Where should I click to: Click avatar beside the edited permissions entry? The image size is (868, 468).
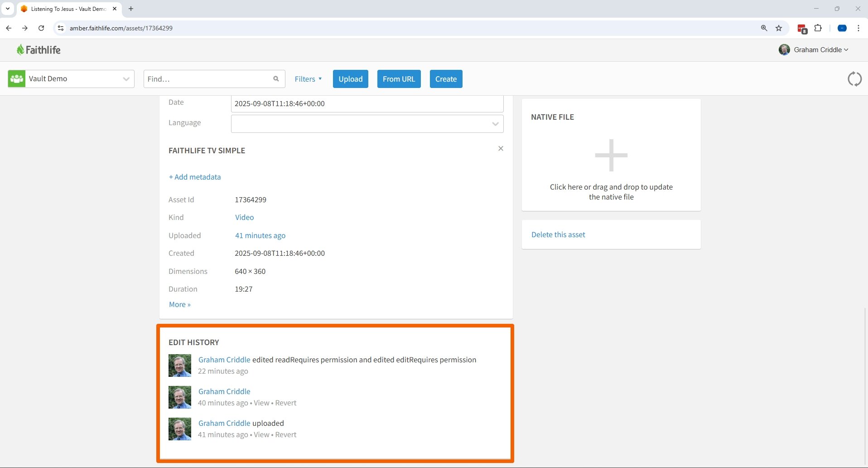(x=180, y=366)
